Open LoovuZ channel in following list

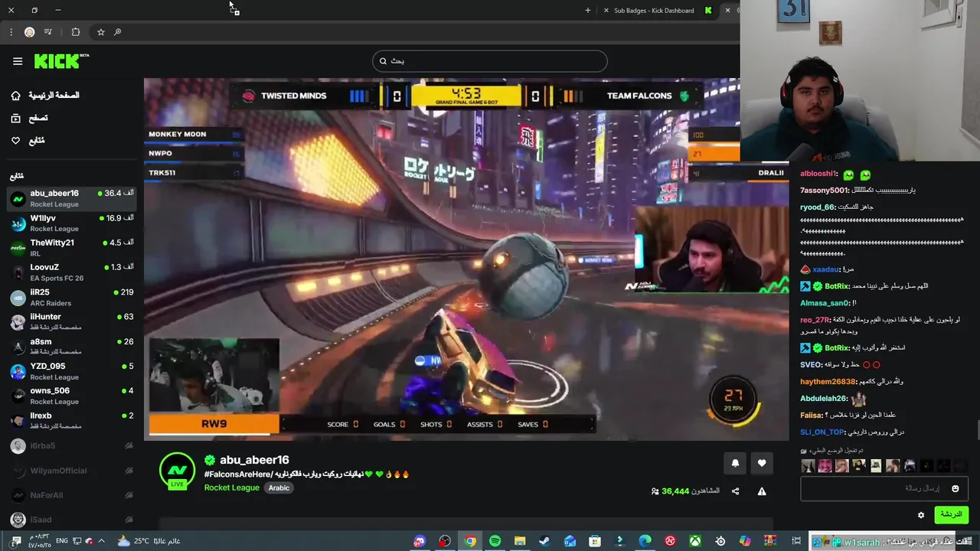click(71, 272)
